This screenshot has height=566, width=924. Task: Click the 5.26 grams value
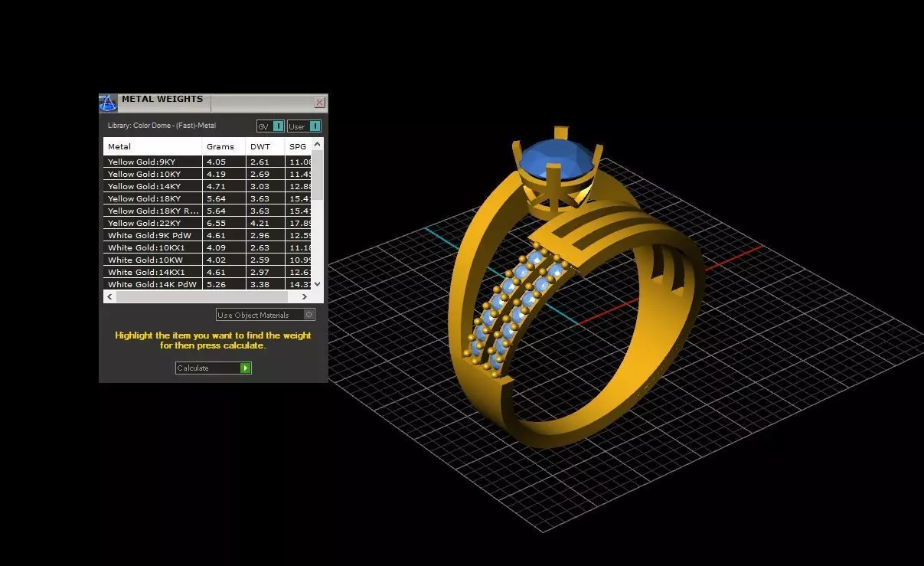(215, 284)
